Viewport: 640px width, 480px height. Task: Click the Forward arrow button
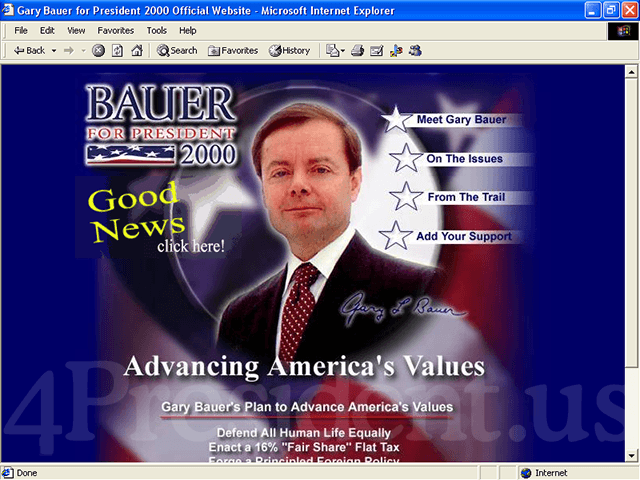pyautogui.click(x=69, y=51)
